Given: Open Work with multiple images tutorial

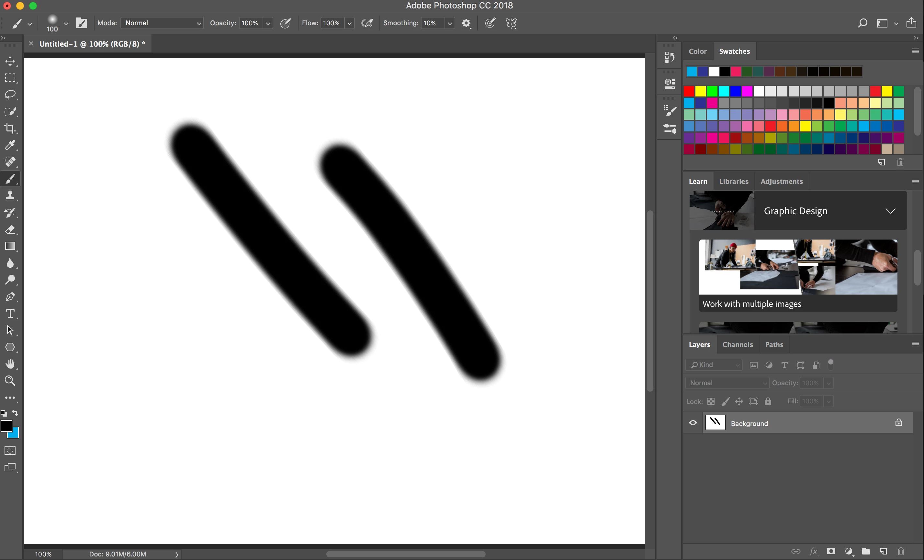Looking at the screenshot, I should click(798, 275).
